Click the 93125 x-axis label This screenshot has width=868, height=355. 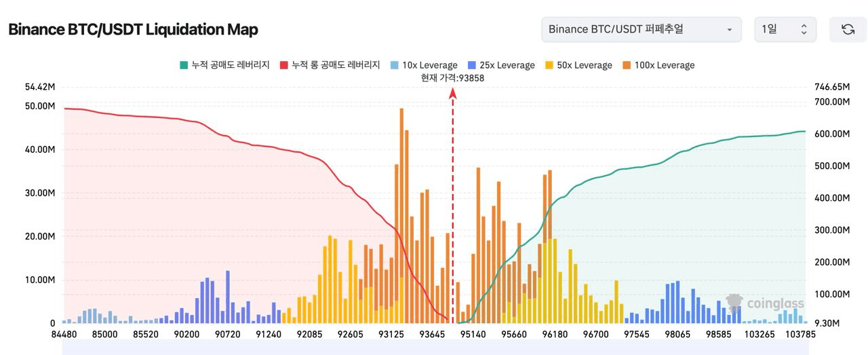(391, 334)
